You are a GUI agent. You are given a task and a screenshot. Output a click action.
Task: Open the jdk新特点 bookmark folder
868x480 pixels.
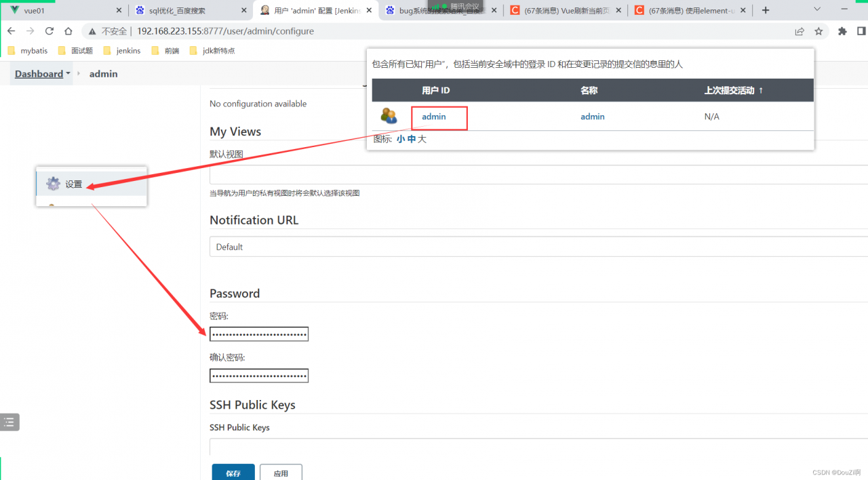(212, 51)
